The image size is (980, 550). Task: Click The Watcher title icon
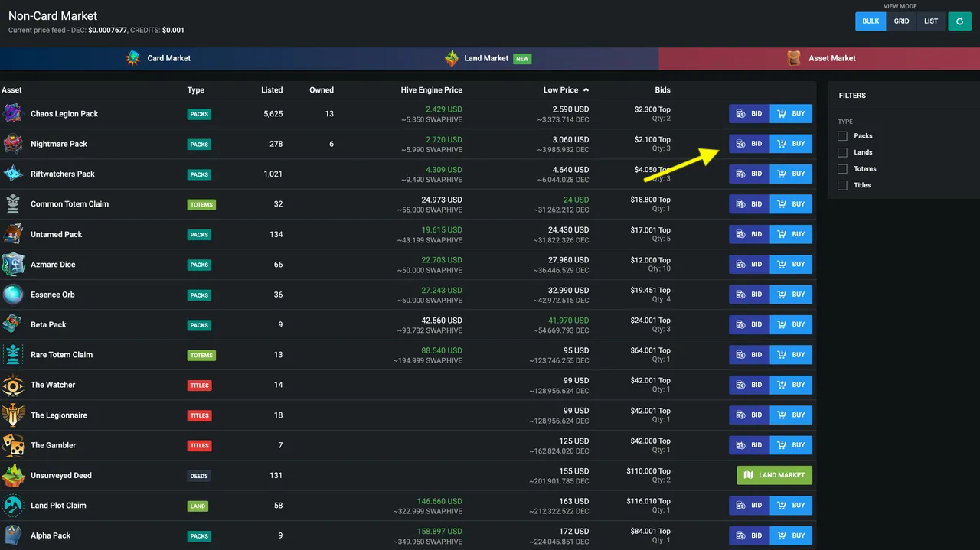coord(12,385)
